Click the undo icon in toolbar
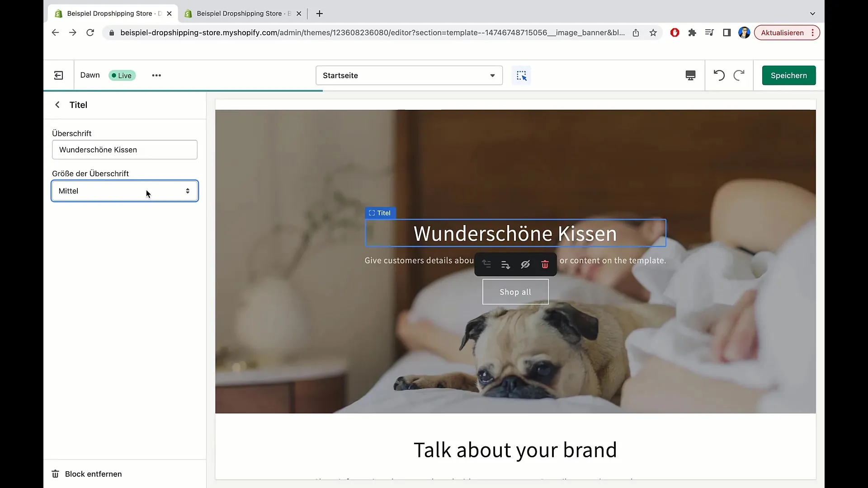 [x=720, y=75]
